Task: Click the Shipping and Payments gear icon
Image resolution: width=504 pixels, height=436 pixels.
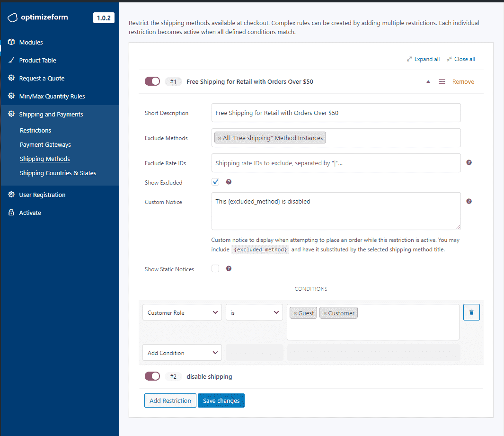Action: (11, 114)
